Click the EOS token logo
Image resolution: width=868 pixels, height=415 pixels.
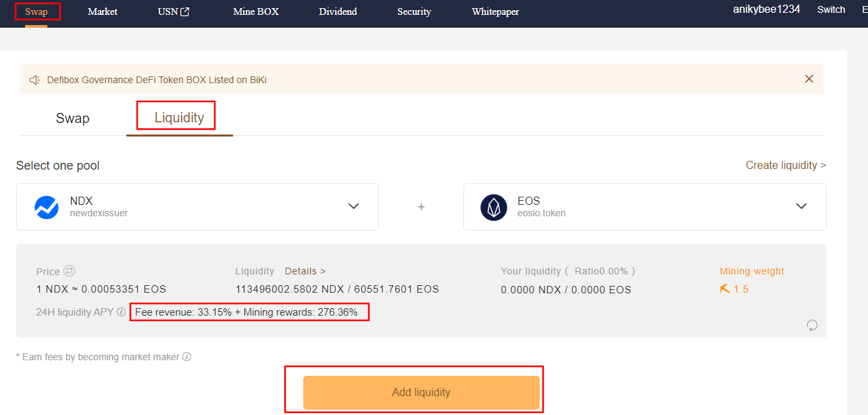click(x=494, y=207)
